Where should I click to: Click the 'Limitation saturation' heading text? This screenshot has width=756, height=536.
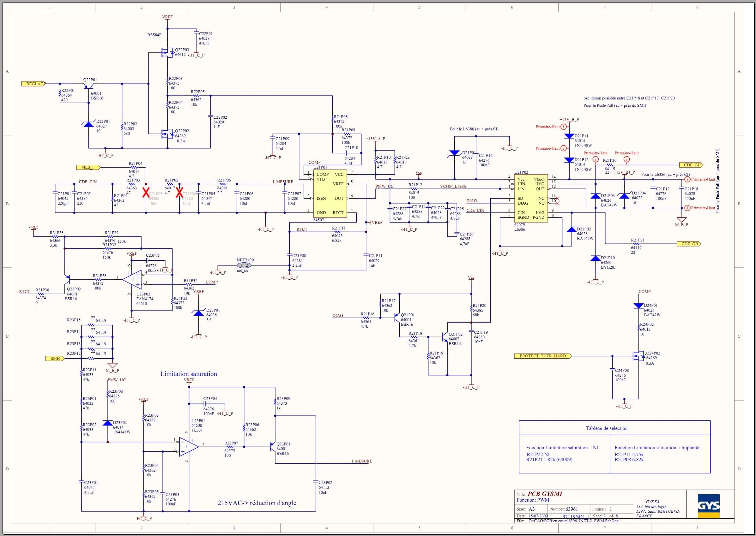(189, 374)
